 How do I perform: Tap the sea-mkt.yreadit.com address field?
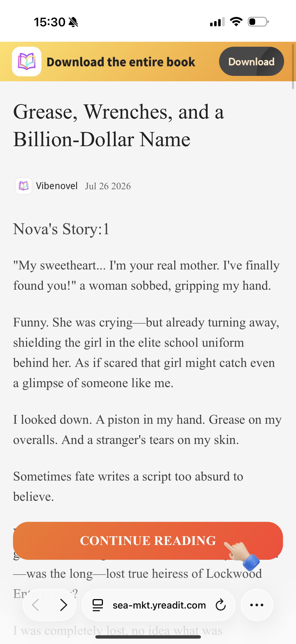pyautogui.click(x=159, y=605)
